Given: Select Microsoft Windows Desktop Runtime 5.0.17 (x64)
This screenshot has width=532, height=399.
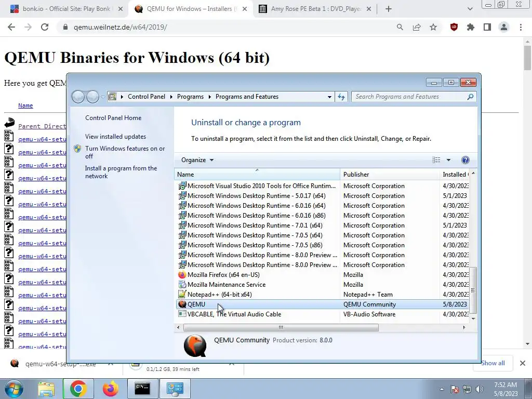Looking at the screenshot, I should tap(322, 196).
